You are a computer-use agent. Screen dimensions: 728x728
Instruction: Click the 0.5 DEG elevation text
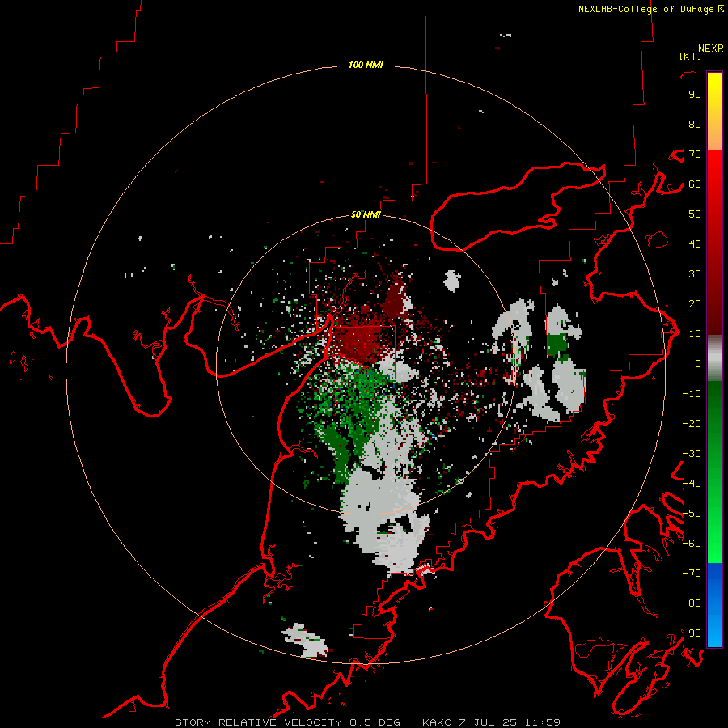click(375, 722)
